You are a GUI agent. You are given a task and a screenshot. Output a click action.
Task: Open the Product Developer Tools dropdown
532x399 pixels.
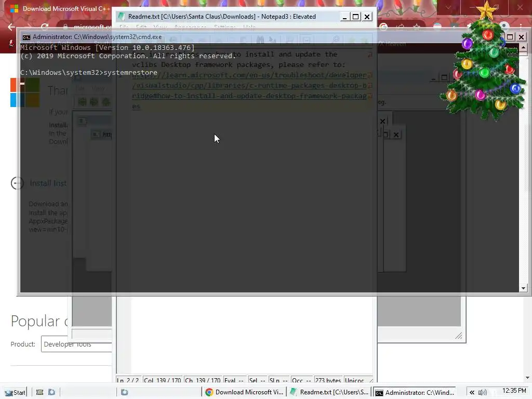(x=76, y=344)
